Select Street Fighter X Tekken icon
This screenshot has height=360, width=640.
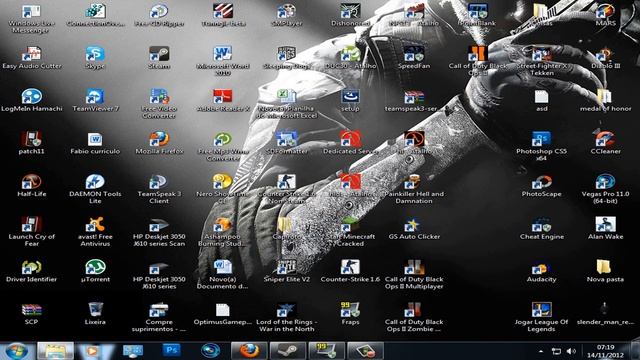(541, 55)
